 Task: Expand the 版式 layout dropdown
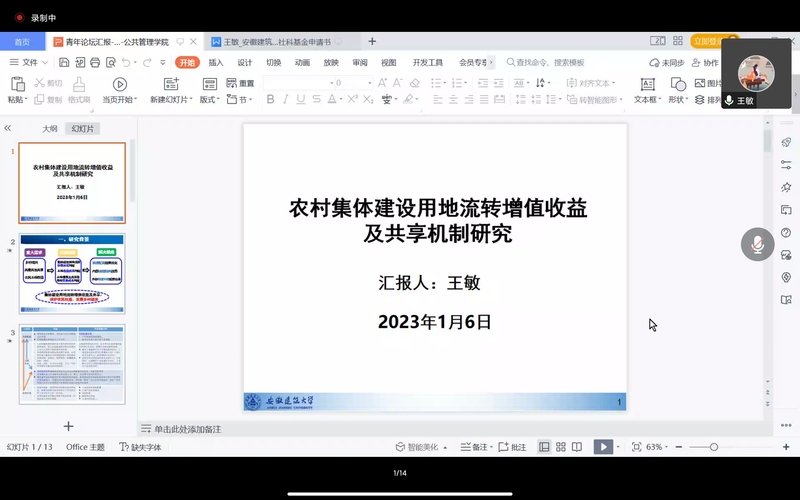point(210,100)
